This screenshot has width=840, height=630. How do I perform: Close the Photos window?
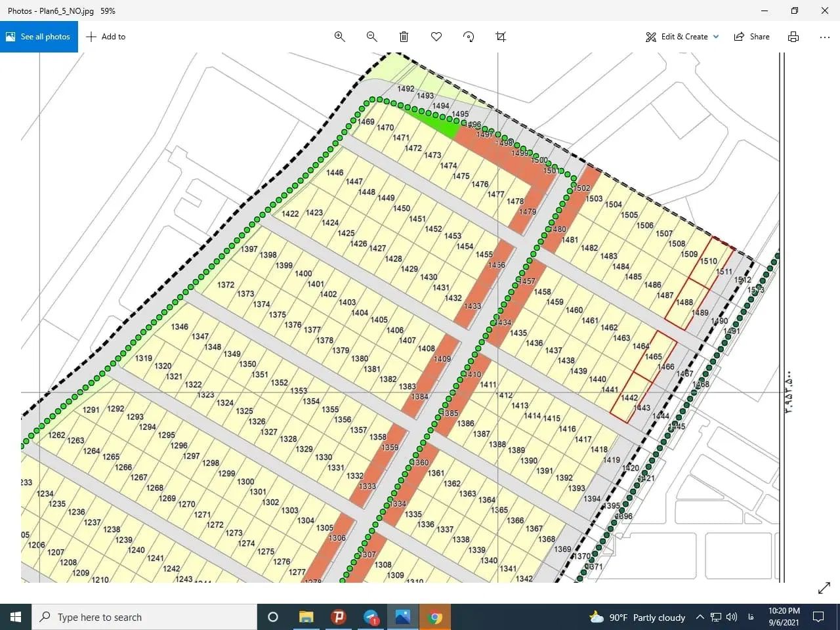point(825,10)
